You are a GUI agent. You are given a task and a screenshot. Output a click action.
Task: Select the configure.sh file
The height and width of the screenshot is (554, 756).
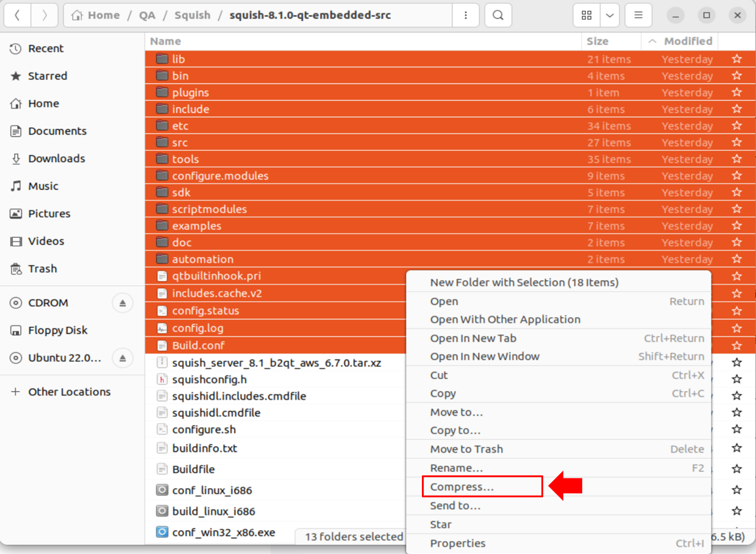click(x=204, y=430)
